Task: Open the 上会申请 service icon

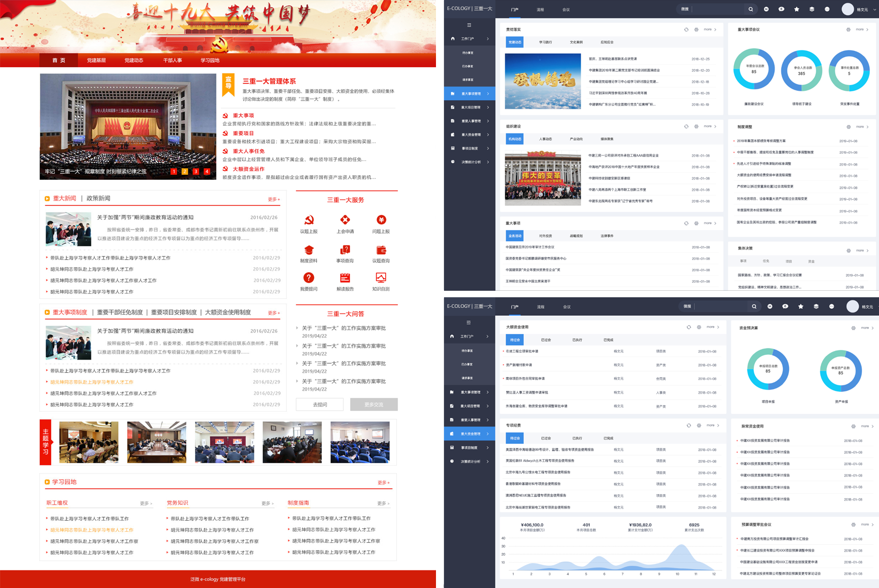Action: coord(345,220)
